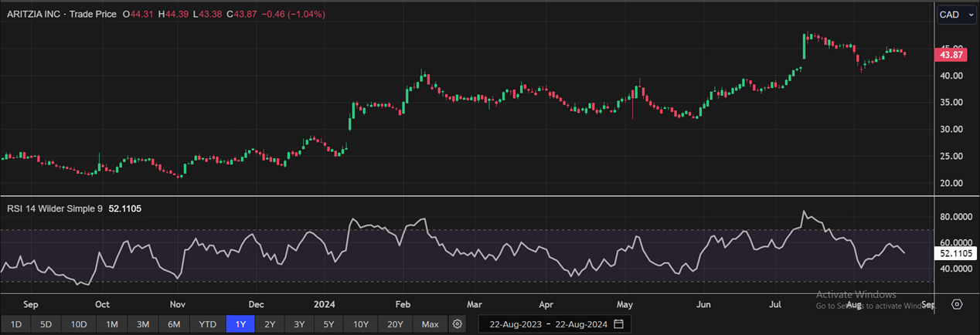Choose the 3M time range

143,324
